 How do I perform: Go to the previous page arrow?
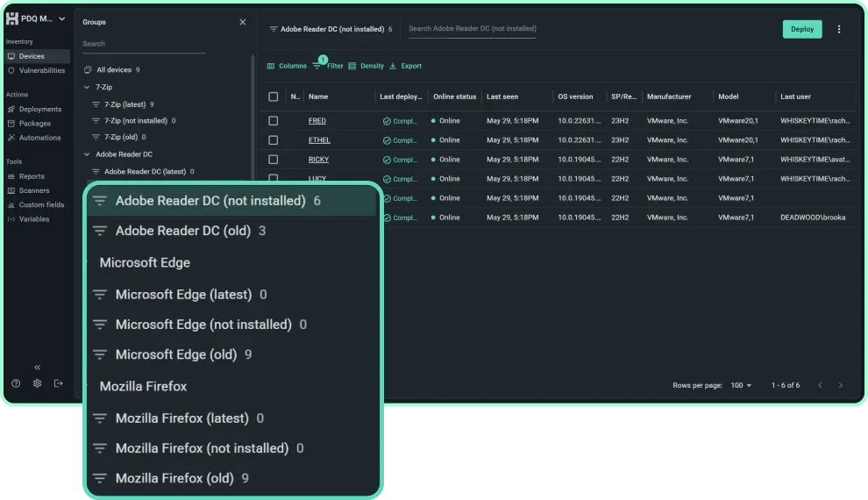coord(820,385)
